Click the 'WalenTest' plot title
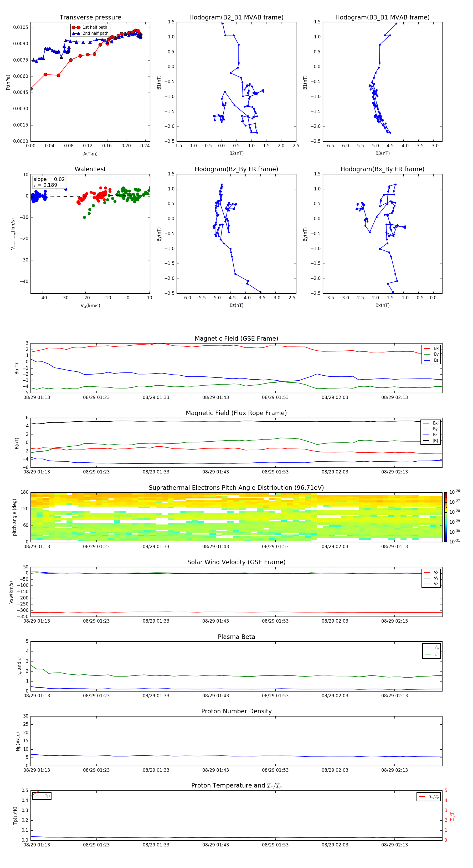The image size is (473, 868). (x=90, y=169)
